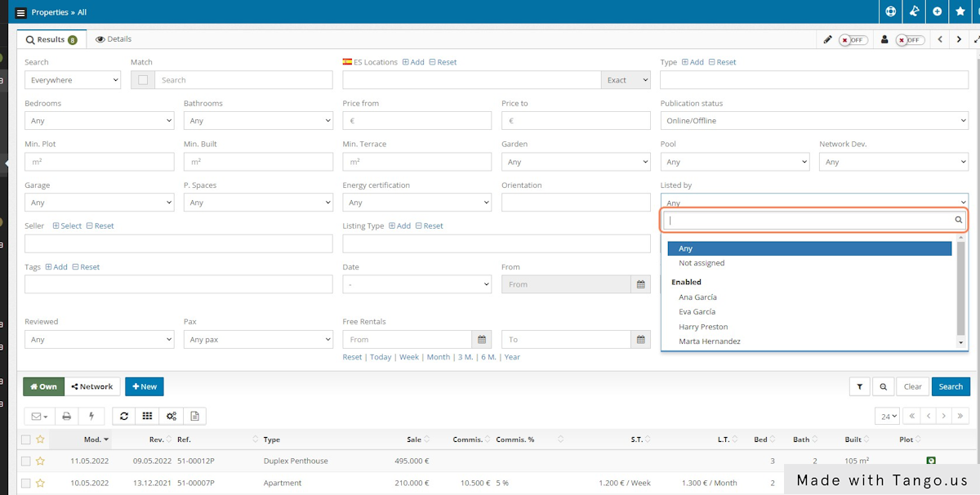
Task: Toggle the OFF switch next to the user icon
Action: pos(906,39)
